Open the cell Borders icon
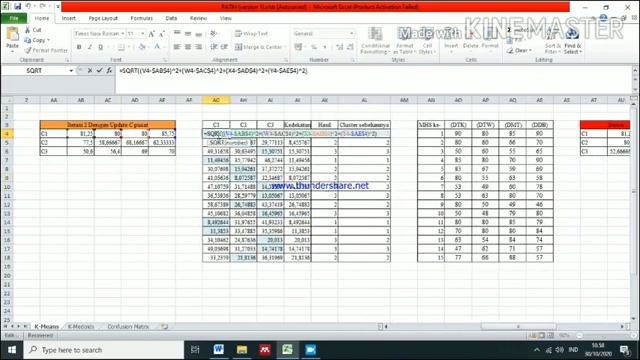Screen dimensions: 640x360 pos(121,47)
